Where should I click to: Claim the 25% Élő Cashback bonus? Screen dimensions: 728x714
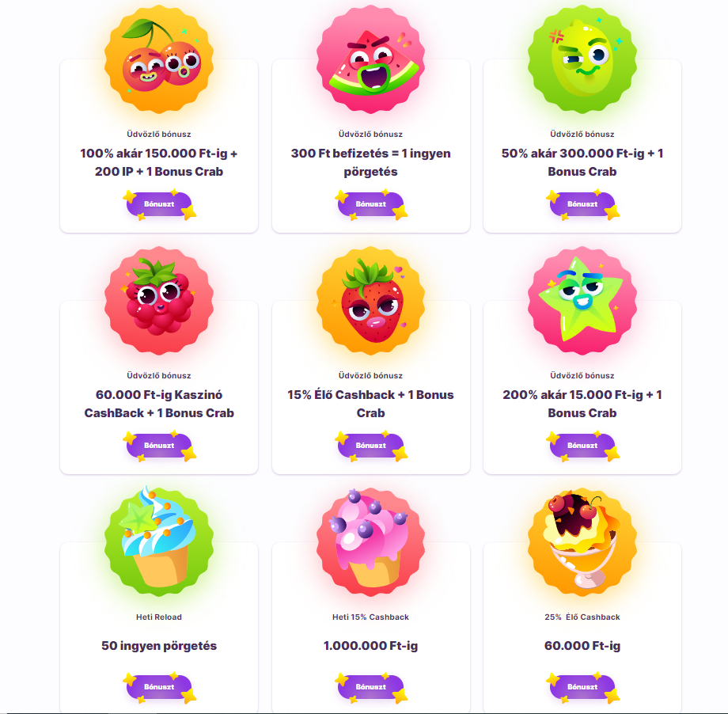click(x=582, y=686)
